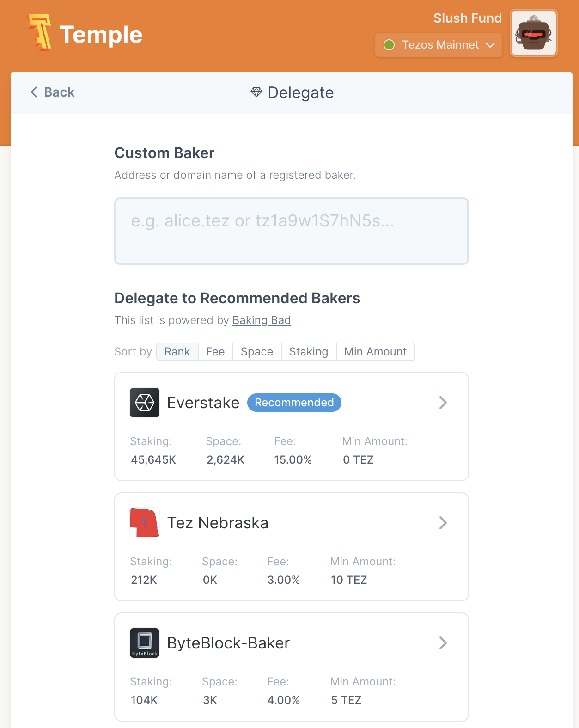
Task: Click the Temple logo icon
Action: (40, 32)
